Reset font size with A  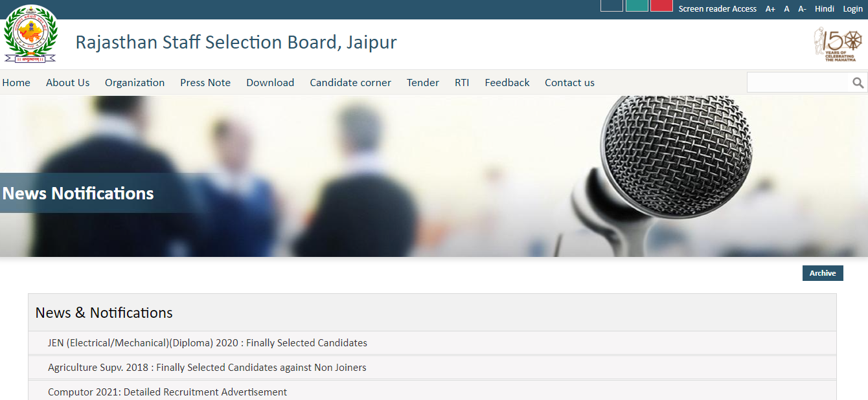[x=786, y=9]
